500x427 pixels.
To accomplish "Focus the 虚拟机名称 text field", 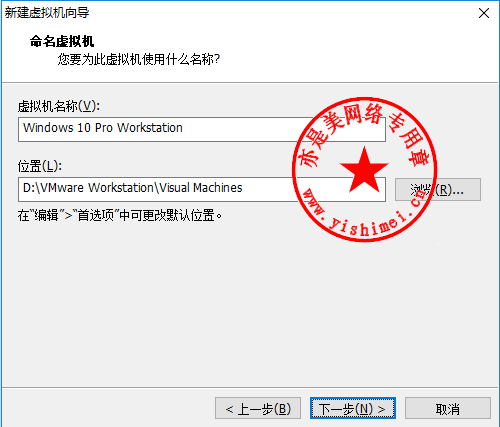I will pos(202,129).
